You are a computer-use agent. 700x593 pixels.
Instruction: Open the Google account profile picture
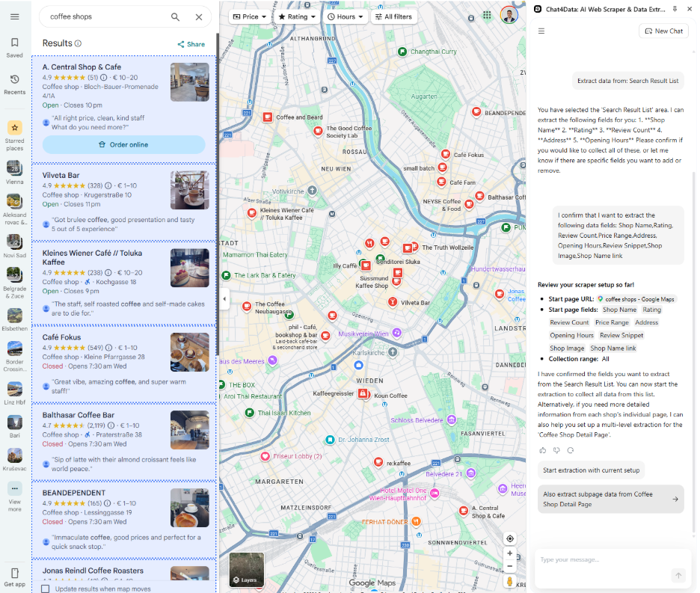[509, 15]
